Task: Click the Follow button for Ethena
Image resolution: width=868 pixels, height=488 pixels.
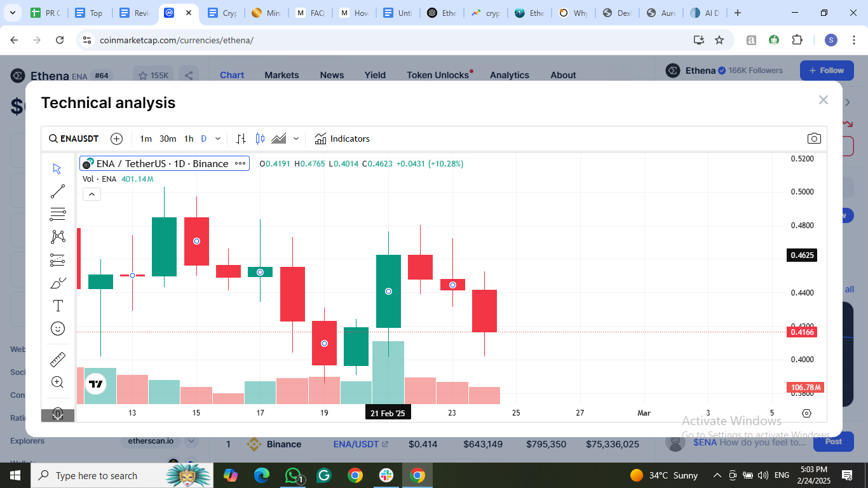Action: pos(827,71)
